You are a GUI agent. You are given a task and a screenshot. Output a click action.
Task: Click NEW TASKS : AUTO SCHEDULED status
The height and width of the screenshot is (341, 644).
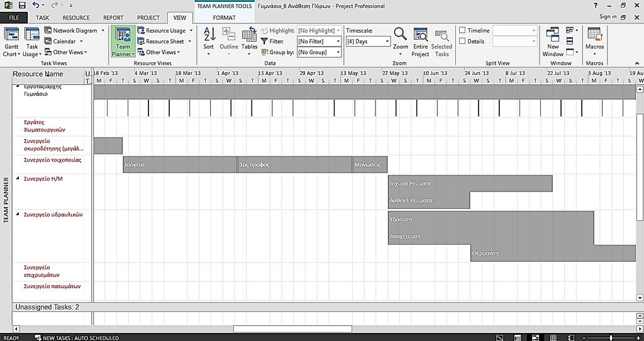tap(77, 338)
